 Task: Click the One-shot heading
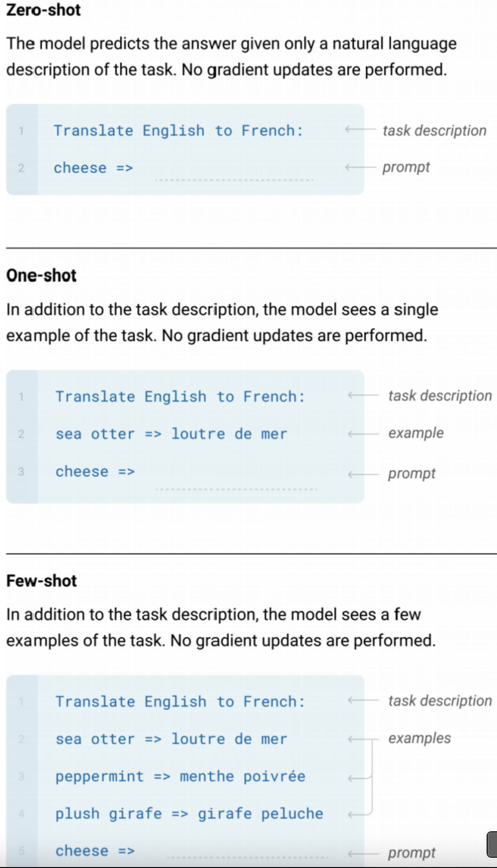pyautogui.click(x=41, y=276)
